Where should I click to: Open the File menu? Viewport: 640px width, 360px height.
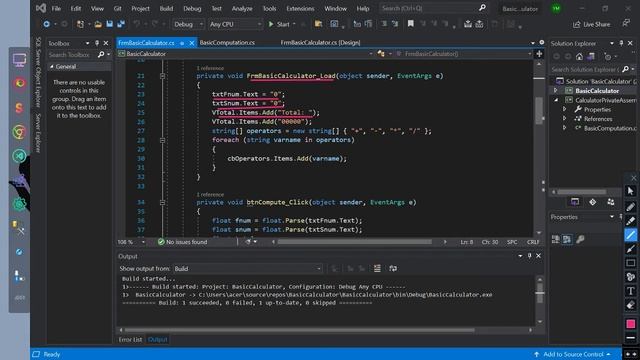[56, 8]
